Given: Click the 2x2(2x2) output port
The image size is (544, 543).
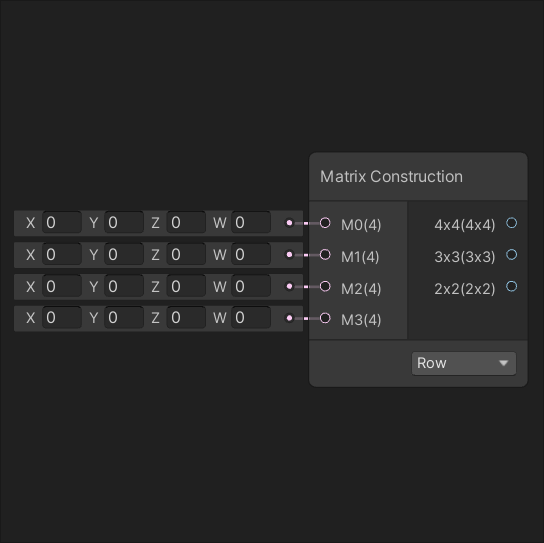Looking at the screenshot, I should [511, 286].
